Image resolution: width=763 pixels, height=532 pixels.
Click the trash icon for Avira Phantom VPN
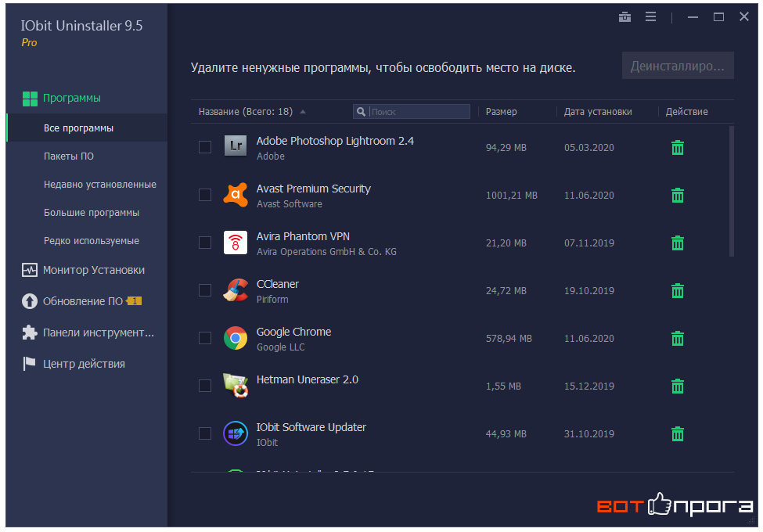678,243
